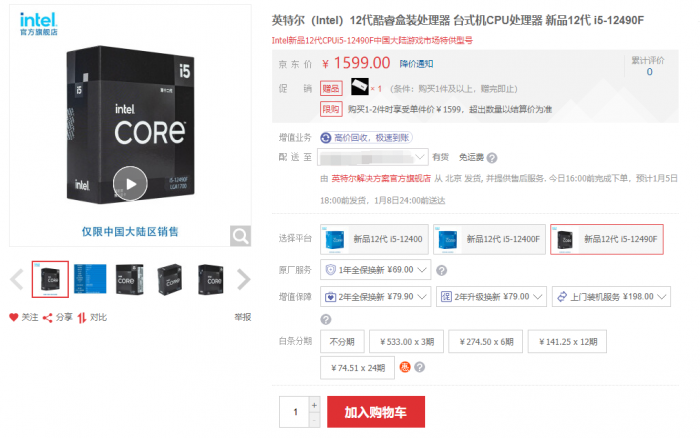
Task: Click the 加入购物车 add to cart button
Action: (x=376, y=412)
